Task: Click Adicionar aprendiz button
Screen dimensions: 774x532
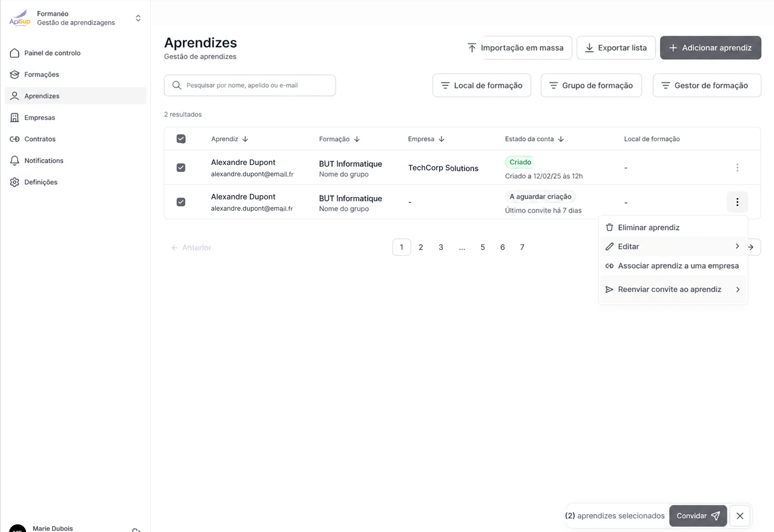Action: coord(710,48)
